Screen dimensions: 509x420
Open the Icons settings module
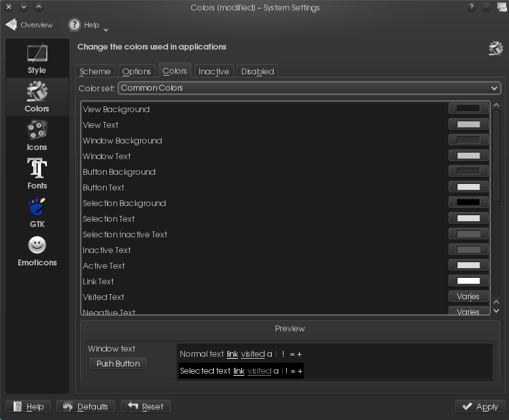coord(37,136)
